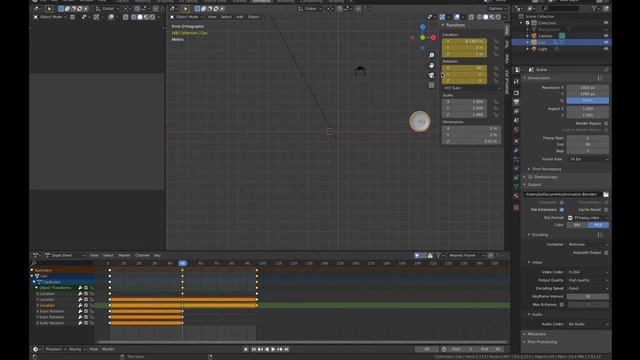Viewport: 640px width, 360px height.
Task: Hide the Light using its eye icon
Action: [x=606, y=49]
